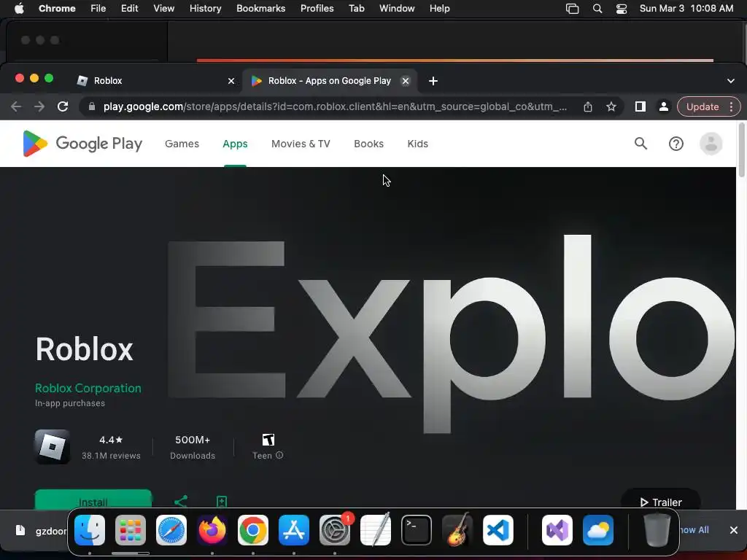The image size is (747, 560).
Task: Add Roblox to wishlist
Action: (222, 502)
